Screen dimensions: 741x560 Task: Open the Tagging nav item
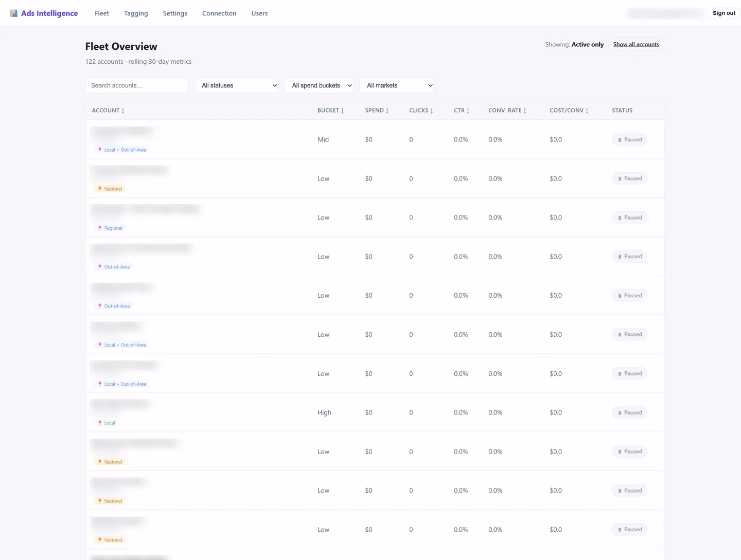(136, 13)
